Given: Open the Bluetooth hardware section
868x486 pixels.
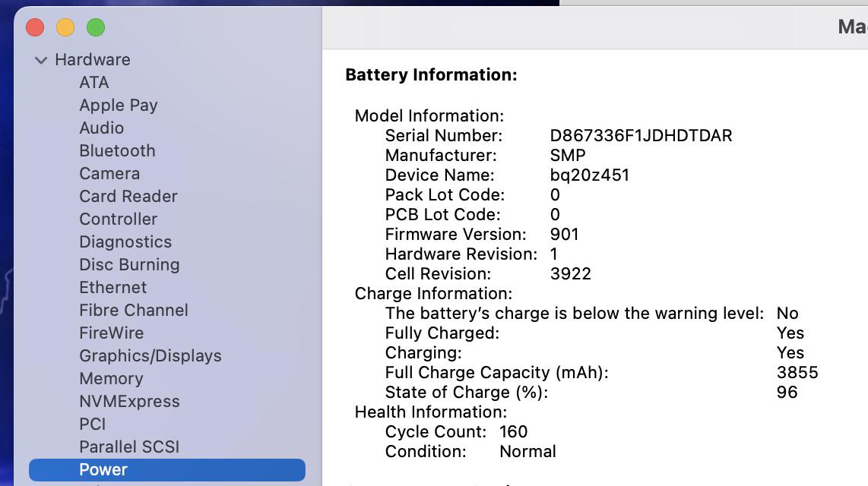Looking at the screenshot, I should tap(117, 150).
